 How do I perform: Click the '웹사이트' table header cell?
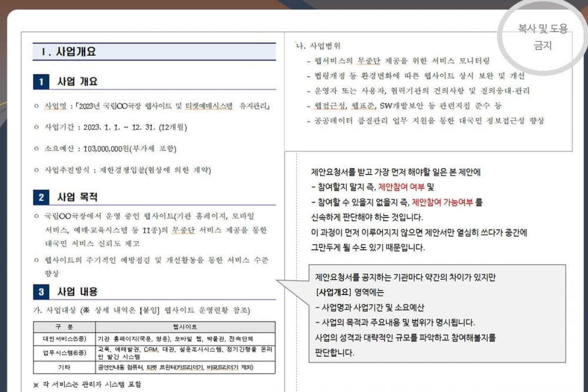pyautogui.click(x=185, y=327)
